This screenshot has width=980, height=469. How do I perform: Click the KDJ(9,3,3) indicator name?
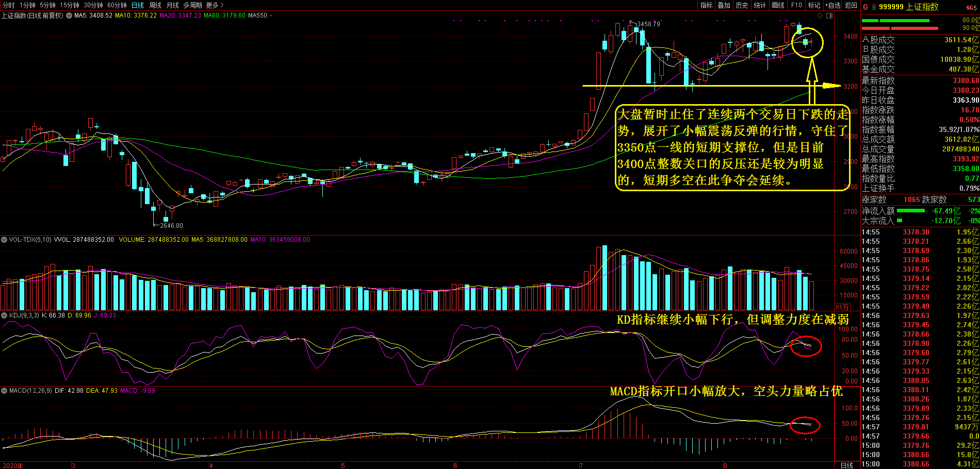pos(24,315)
